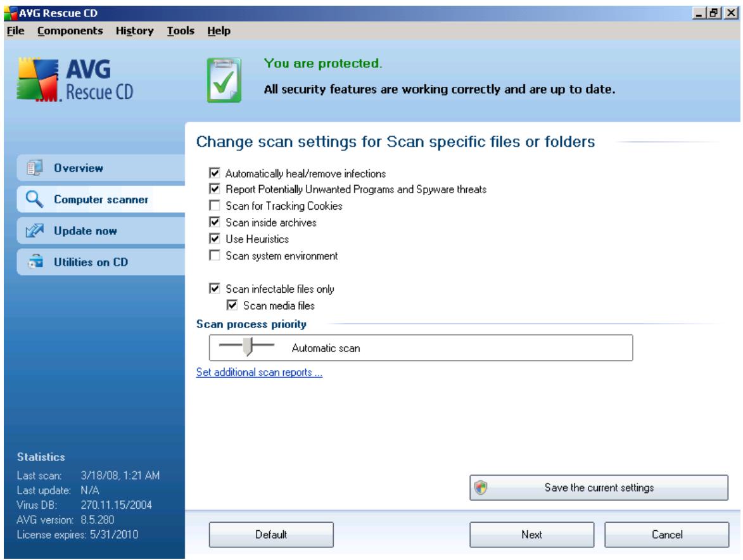Uncheck Scan infectable files only
This screenshot has height=560, width=743.
point(215,288)
